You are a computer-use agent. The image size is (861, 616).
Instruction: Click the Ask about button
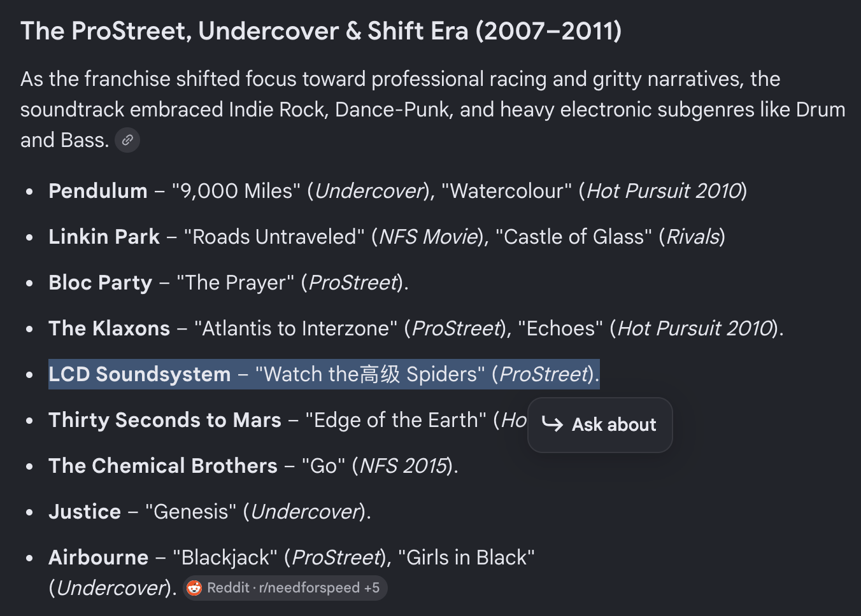(600, 425)
